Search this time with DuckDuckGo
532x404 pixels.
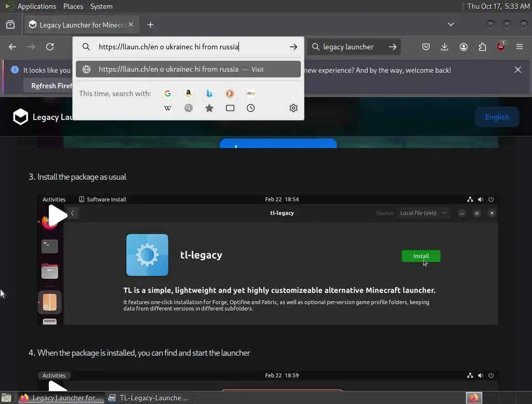pos(230,93)
